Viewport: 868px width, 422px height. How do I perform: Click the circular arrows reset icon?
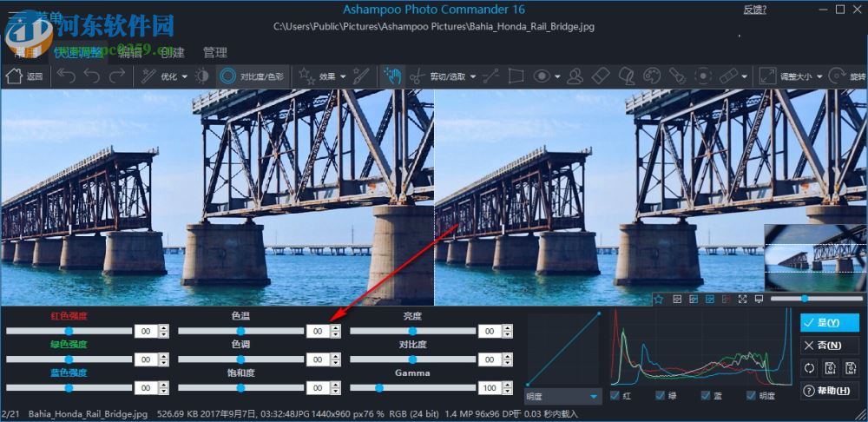809,367
